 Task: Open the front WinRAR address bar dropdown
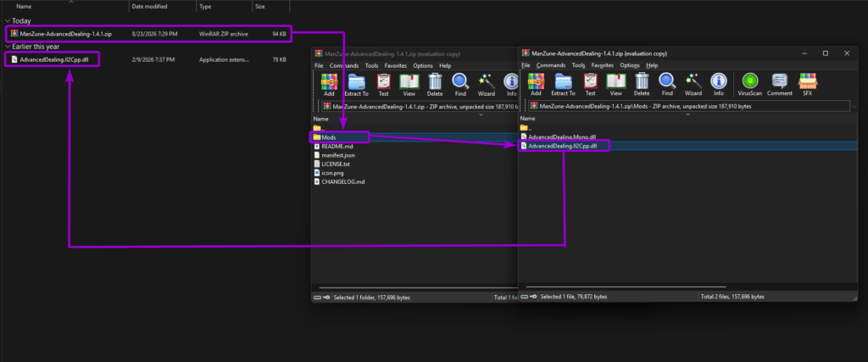coord(856,106)
